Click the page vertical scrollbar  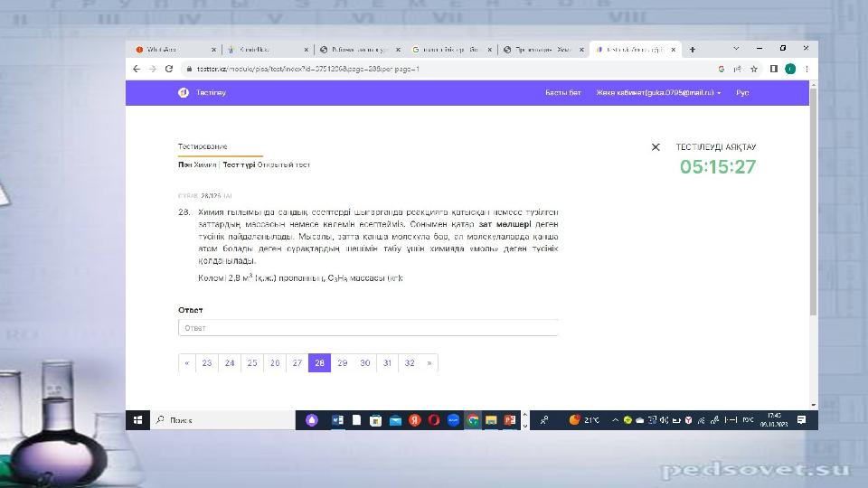pyautogui.click(x=813, y=202)
